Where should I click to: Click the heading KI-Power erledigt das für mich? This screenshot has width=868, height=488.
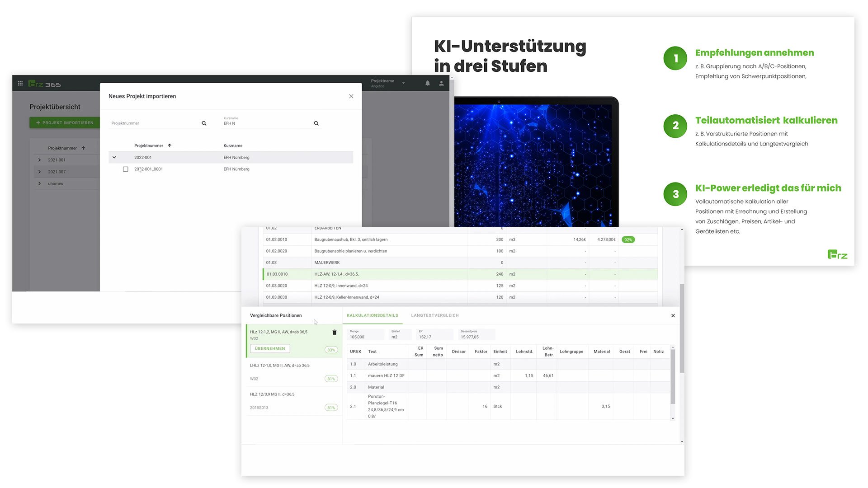[768, 188]
